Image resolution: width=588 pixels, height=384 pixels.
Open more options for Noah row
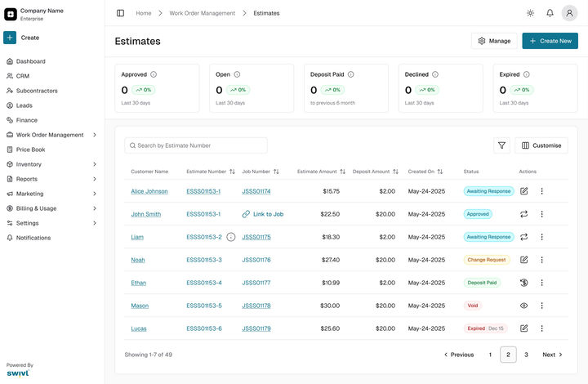coord(542,260)
